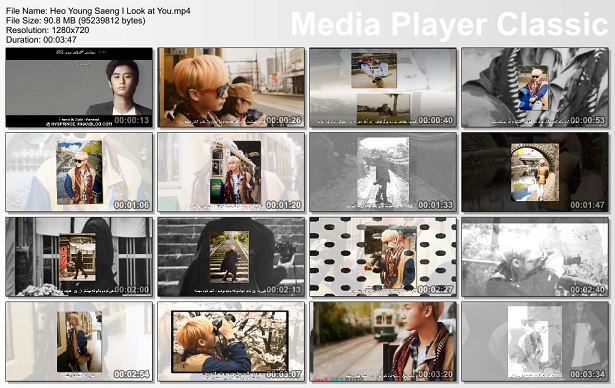Click the stone arch frame at 00:01:47
615x388 pixels.
click(x=535, y=172)
